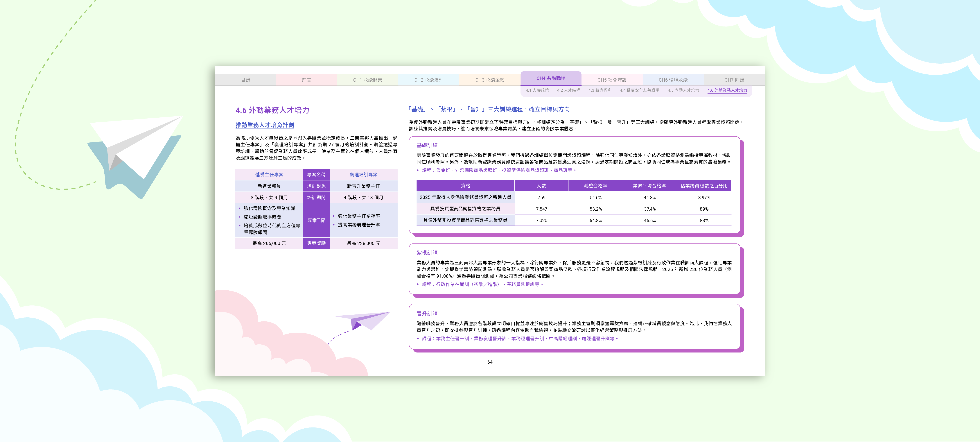Click the 759 人數 cell
The height and width of the screenshot is (442, 980).
click(541, 198)
